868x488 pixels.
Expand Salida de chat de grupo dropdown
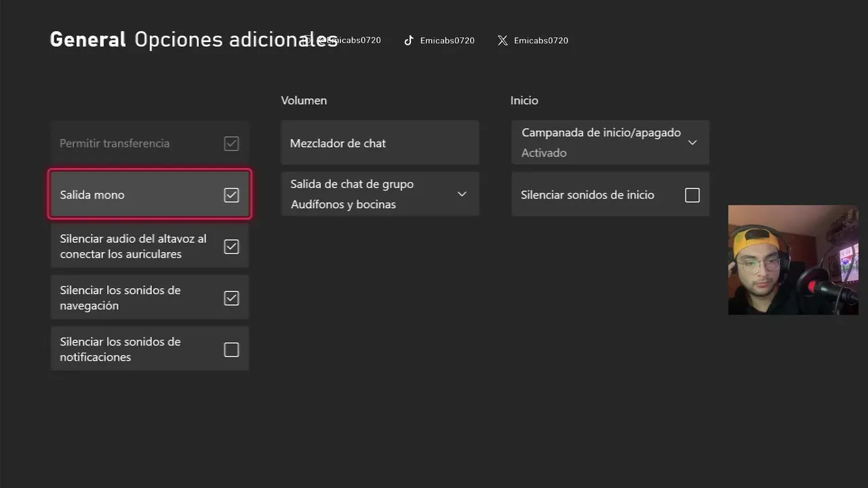tap(462, 195)
